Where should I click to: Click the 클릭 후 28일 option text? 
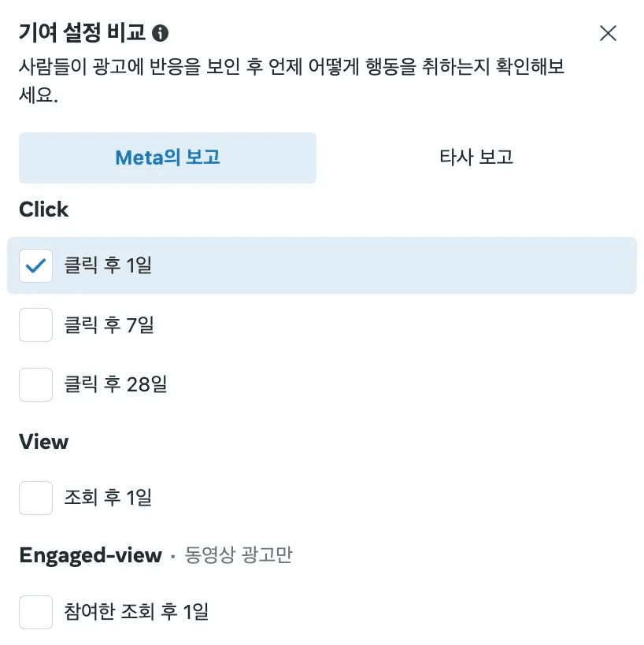(116, 384)
